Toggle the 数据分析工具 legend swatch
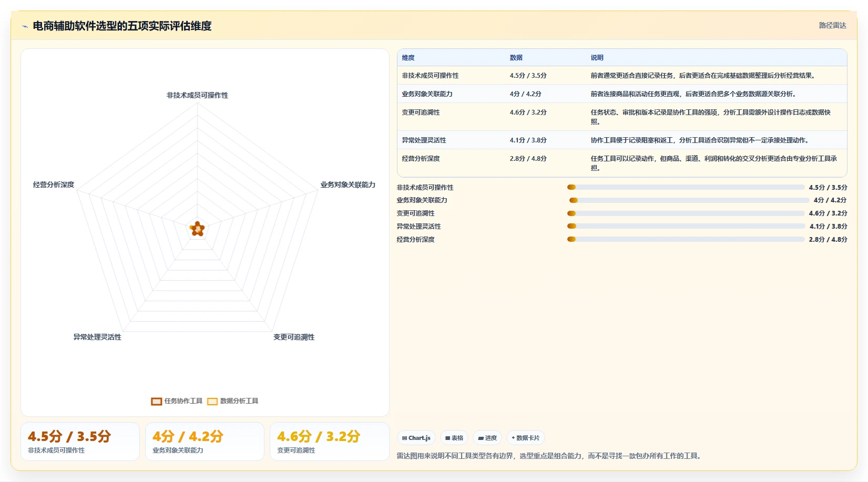The image size is (868, 482). tap(212, 402)
